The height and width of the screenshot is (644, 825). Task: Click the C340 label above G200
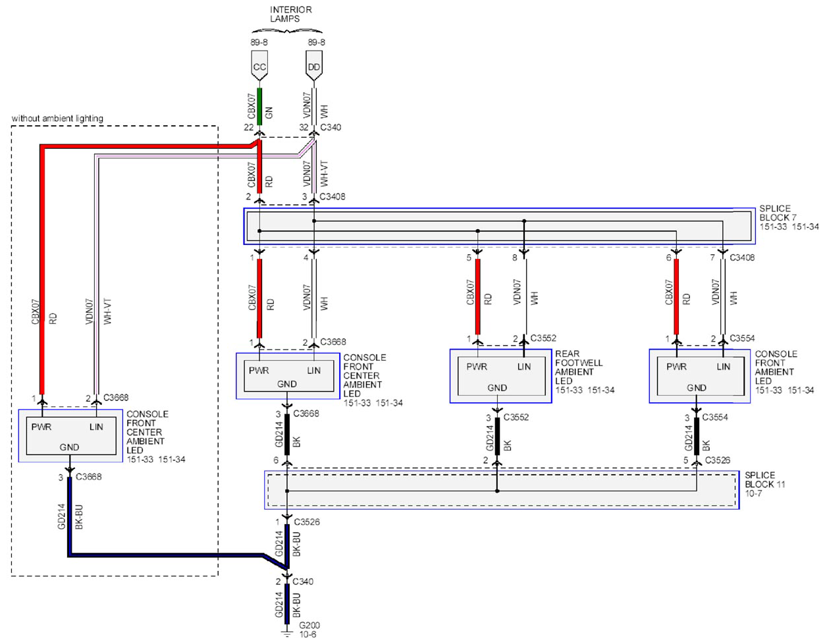pyautogui.click(x=303, y=581)
